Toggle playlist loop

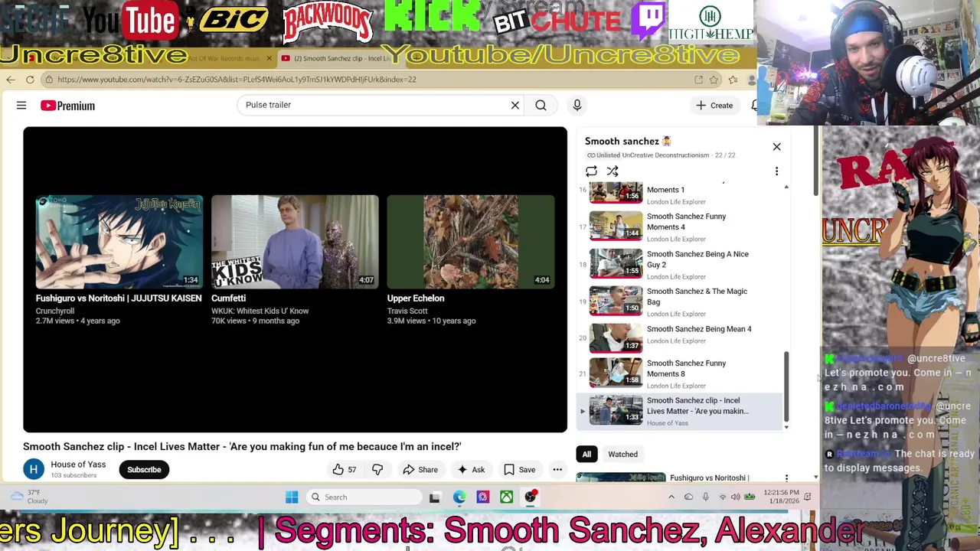(x=591, y=171)
